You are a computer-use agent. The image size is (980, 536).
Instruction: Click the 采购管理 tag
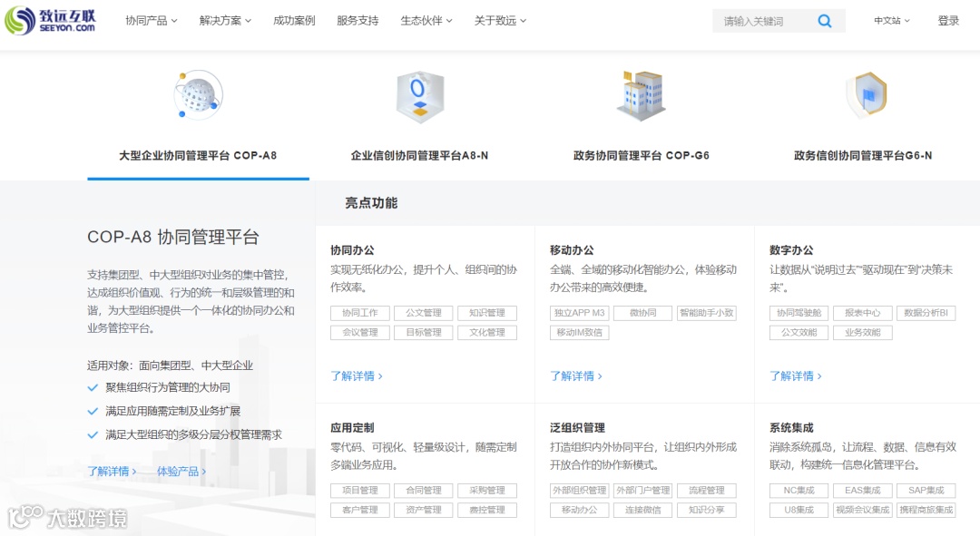[487, 491]
